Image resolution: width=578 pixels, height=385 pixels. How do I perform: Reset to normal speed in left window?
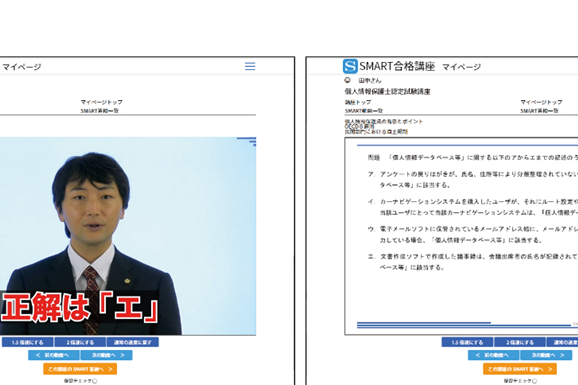[x=133, y=342]
